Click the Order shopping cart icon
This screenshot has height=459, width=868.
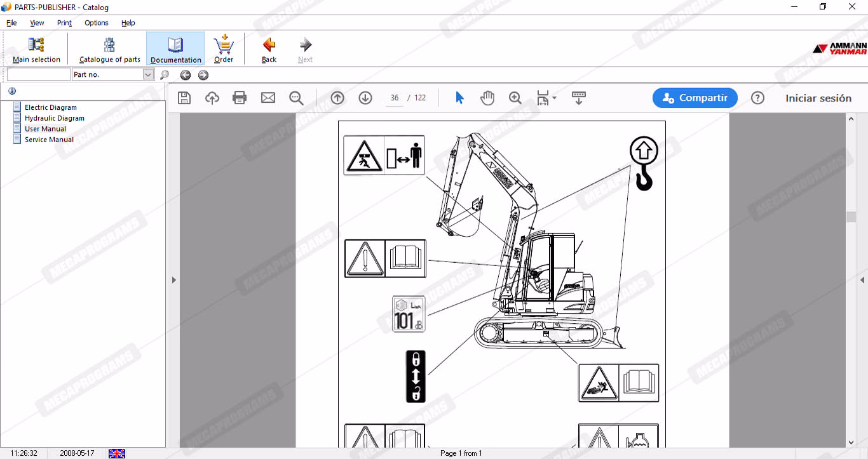pyautogui.click(x=224, y=49)
